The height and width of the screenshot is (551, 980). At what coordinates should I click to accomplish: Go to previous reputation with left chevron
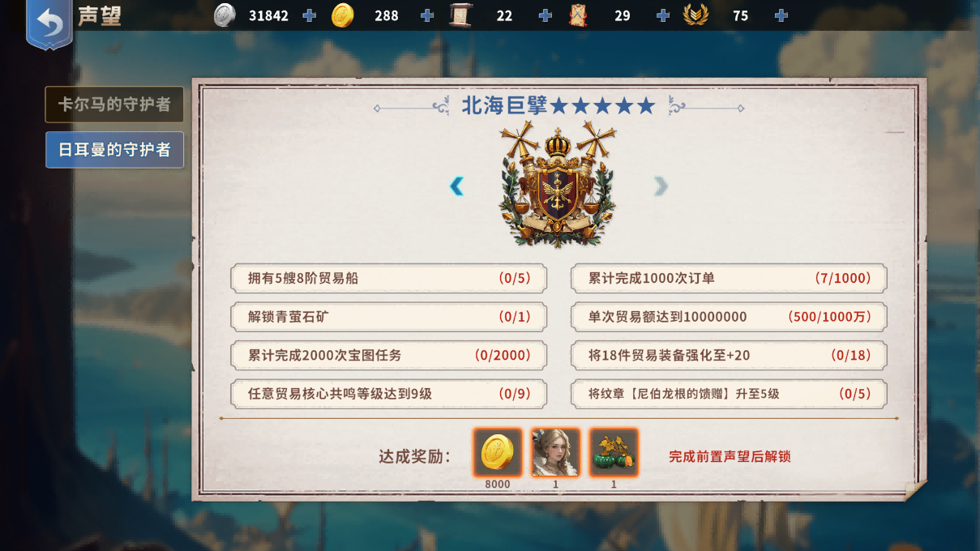point(456,186)
